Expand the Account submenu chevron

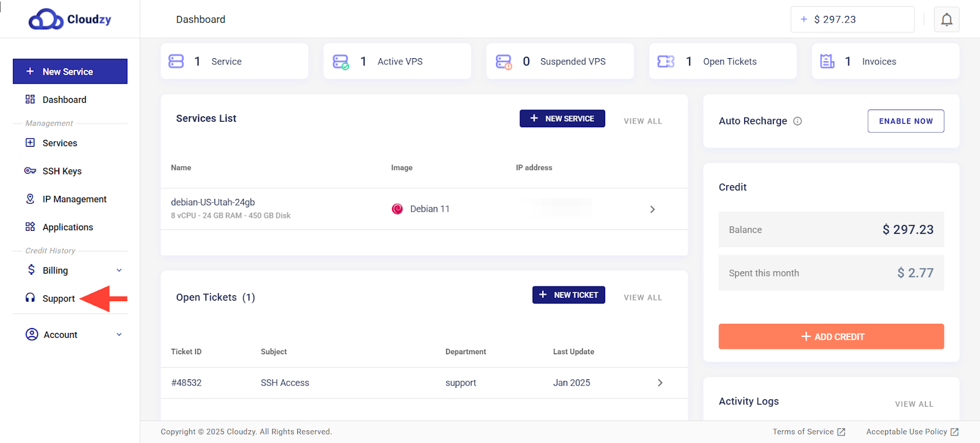coord(119,335)
